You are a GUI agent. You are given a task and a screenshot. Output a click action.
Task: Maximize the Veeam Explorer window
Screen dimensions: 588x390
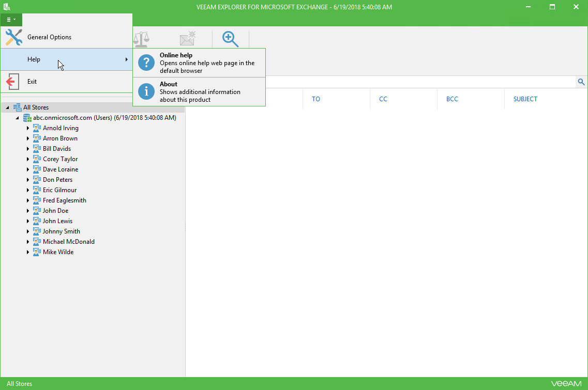pos(552,7)
